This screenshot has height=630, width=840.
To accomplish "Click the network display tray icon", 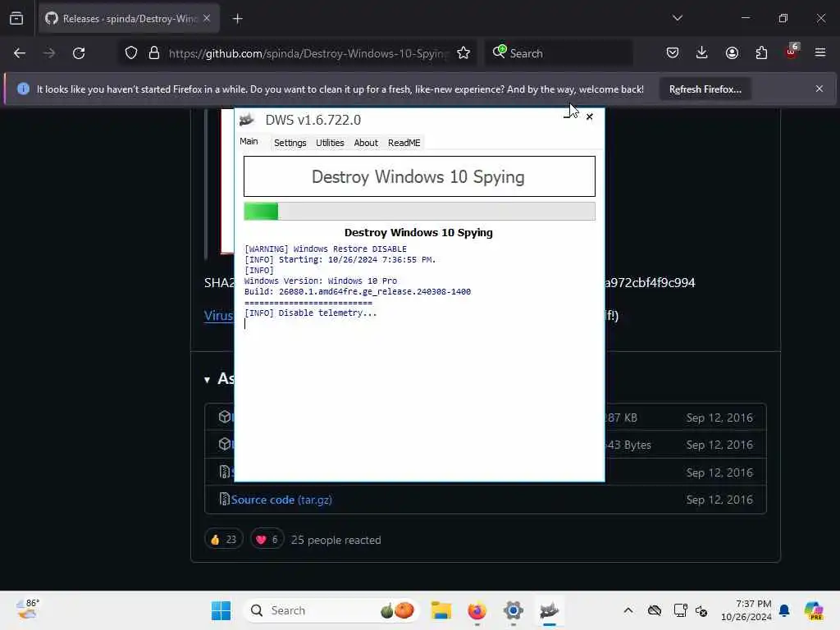I will 680,610.
